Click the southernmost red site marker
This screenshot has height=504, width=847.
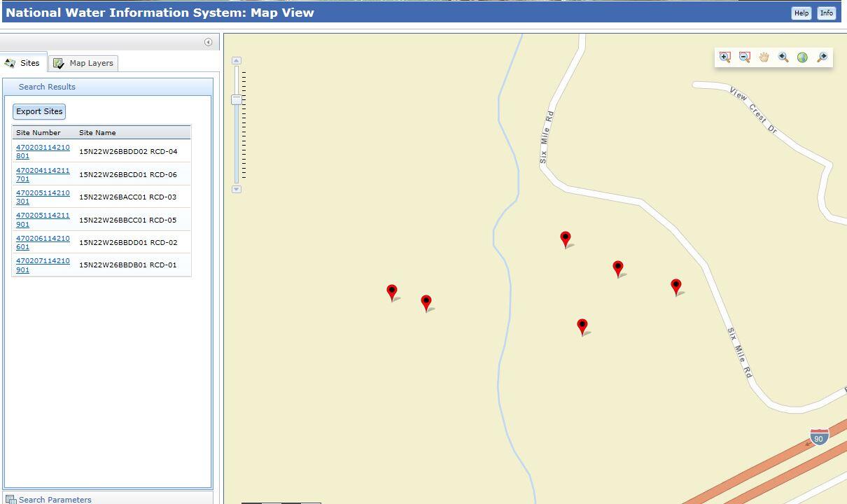tap(582, 327)
